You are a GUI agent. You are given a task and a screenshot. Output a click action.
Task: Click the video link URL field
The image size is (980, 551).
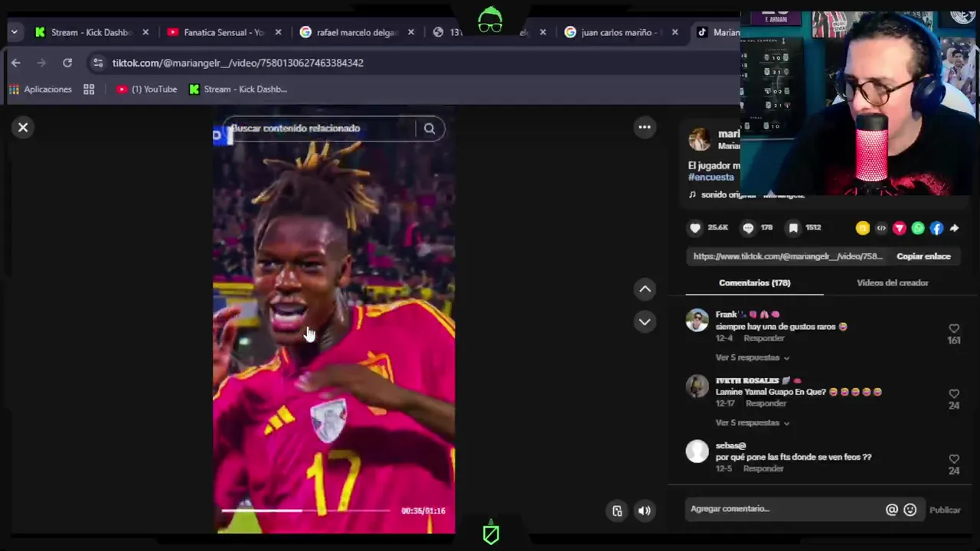pyautogui.click(x=789, y=256)
